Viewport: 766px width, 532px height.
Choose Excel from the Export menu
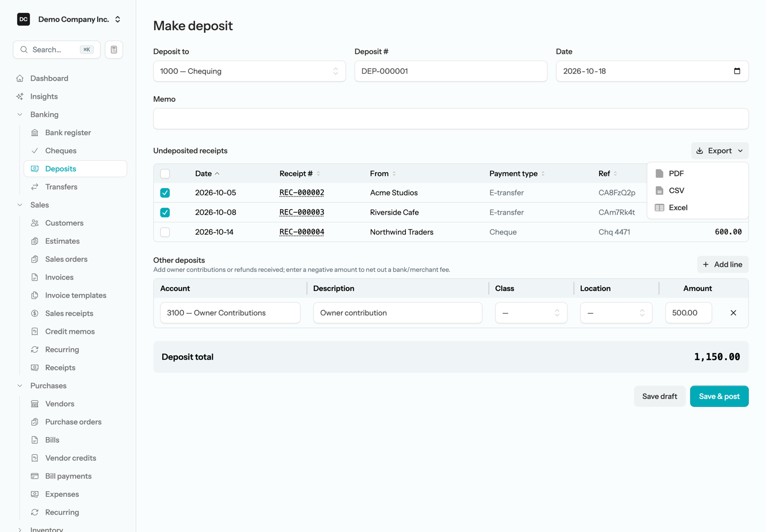tap(698, 207)
